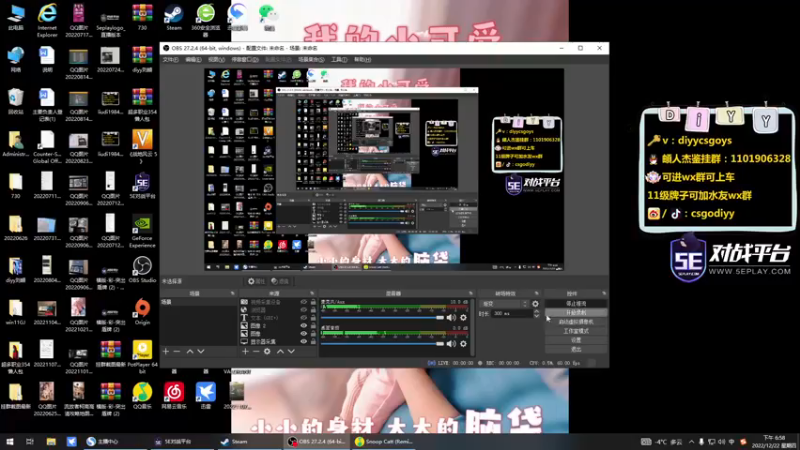800x450 pixels.
Task: Click the 启动虚拟摄像机 button
Action: tap(576, 322)
